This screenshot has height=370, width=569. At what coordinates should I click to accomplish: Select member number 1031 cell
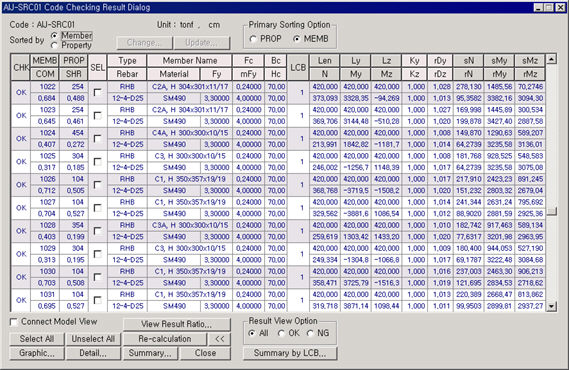coord(45,294)
